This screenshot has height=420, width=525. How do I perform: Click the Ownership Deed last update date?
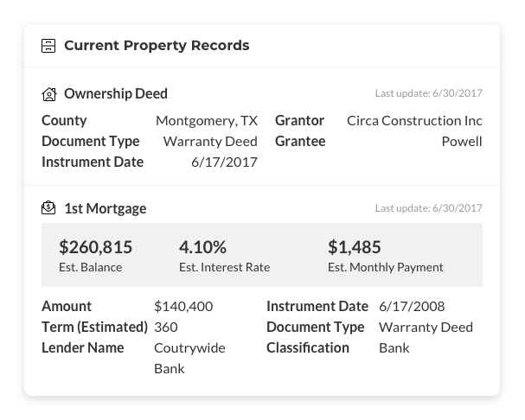click(428, 93)
